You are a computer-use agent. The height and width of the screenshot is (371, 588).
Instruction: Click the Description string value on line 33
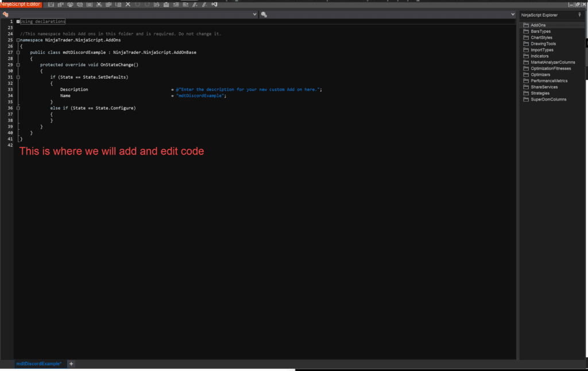click(249, 90)
